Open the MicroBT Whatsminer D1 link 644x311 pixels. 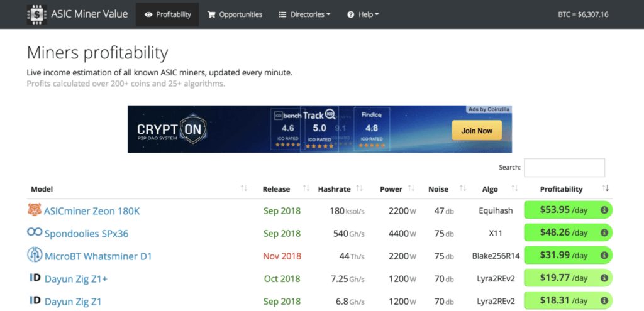pyautogui.click(x=98, y=256)
